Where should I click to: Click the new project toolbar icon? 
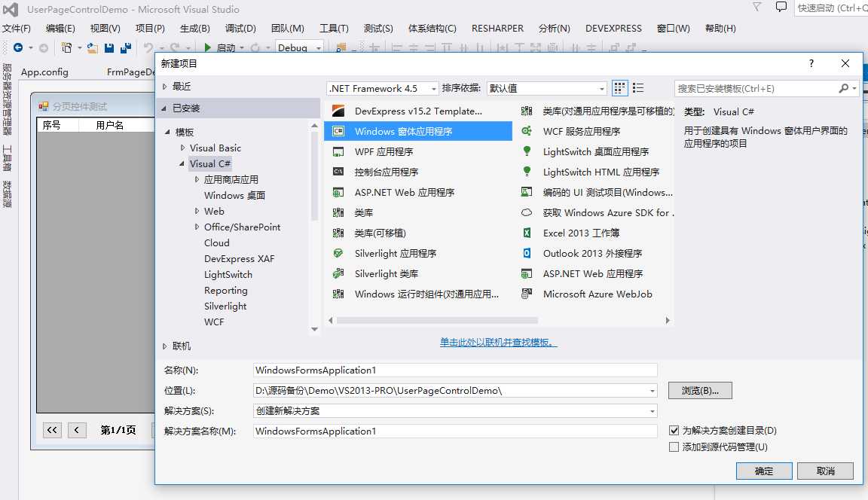66,48
